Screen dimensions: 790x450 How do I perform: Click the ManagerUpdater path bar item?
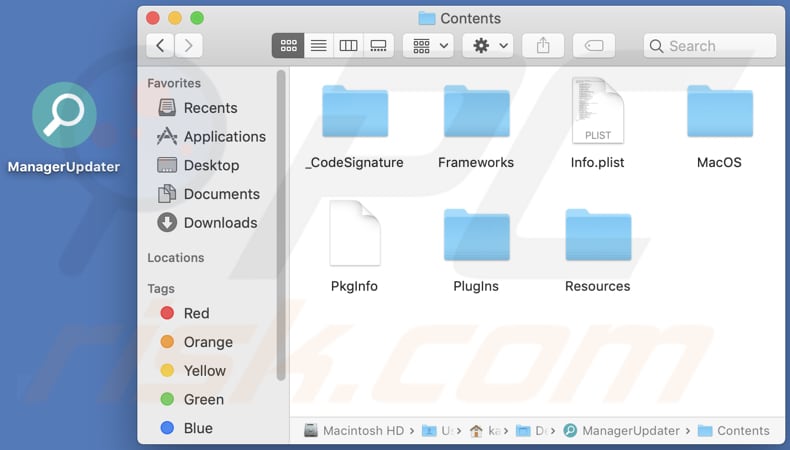click(622, 431)
